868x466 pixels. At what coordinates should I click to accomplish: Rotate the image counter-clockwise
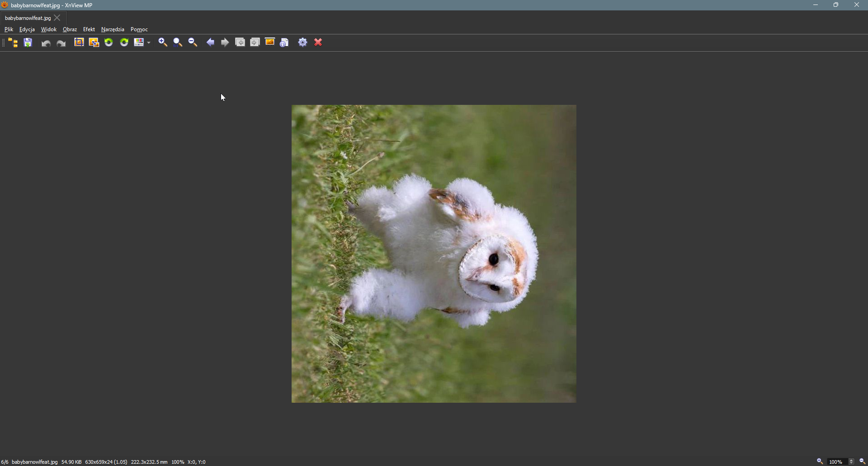click(x=109, y=42)
